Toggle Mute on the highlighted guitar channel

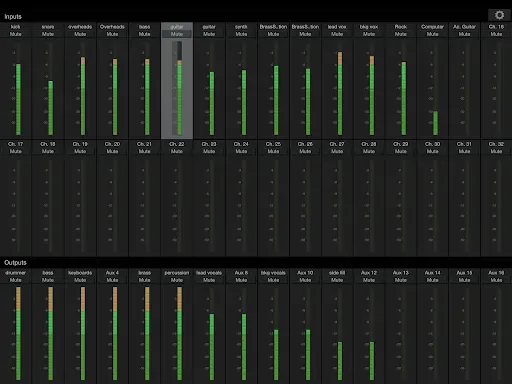pyautogui.click(x=177, y=34)
